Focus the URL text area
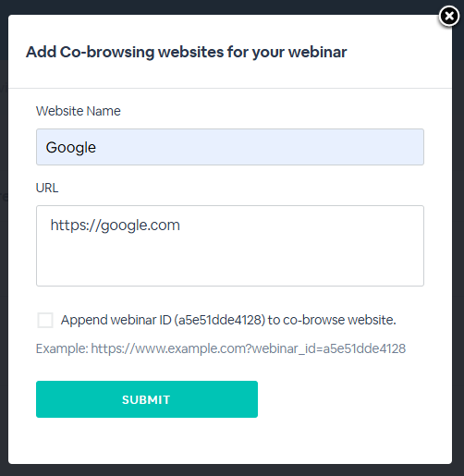This screenshot has height=476, width=464. [230, 246]
